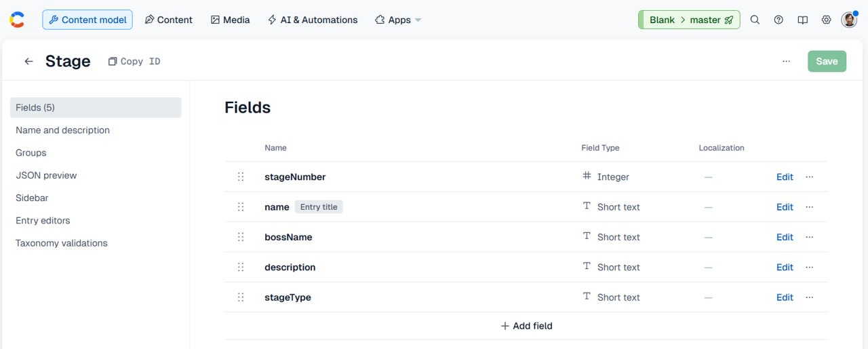
Task: Click the plus icon of Add field
Action: (x=505, y=326)
